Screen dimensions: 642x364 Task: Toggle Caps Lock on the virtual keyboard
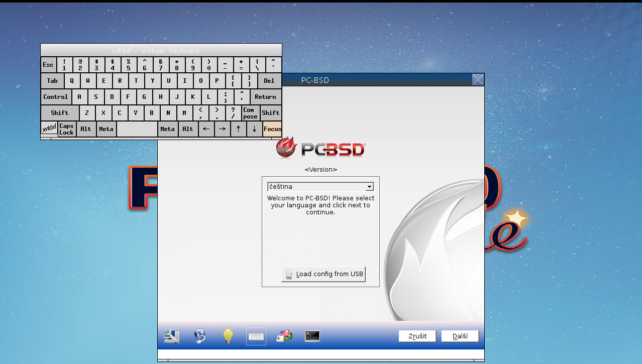pos(66,129)
